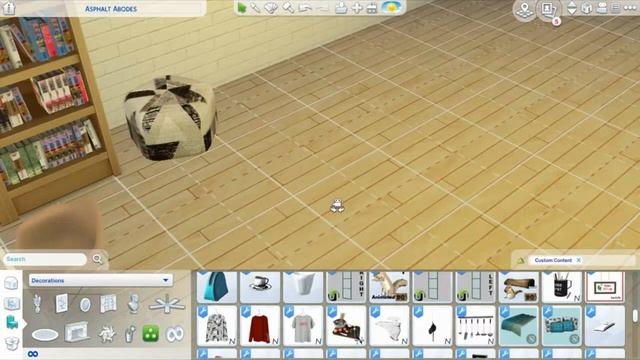
Task: Toggle the walls view cube icon
Action: point(587,8)
